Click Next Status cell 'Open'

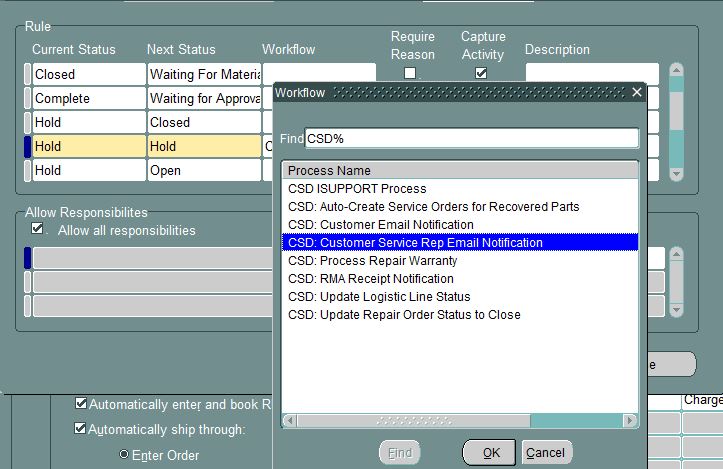click(204, 170)
